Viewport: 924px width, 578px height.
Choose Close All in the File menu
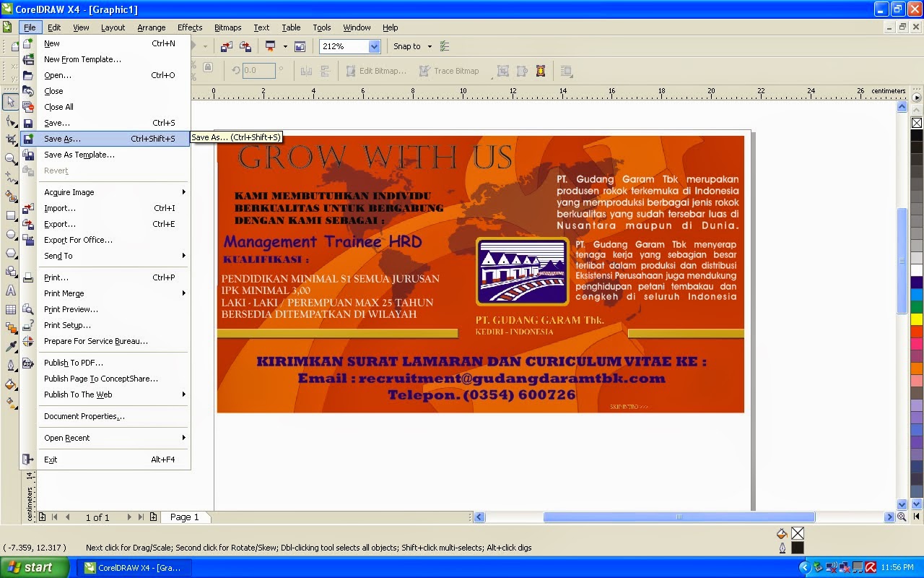coord(105,107)
